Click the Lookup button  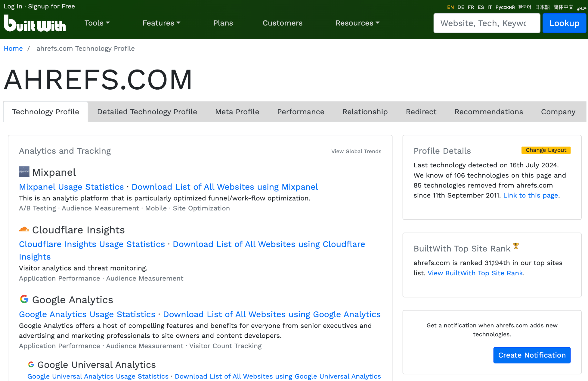(x=564, y=23)
